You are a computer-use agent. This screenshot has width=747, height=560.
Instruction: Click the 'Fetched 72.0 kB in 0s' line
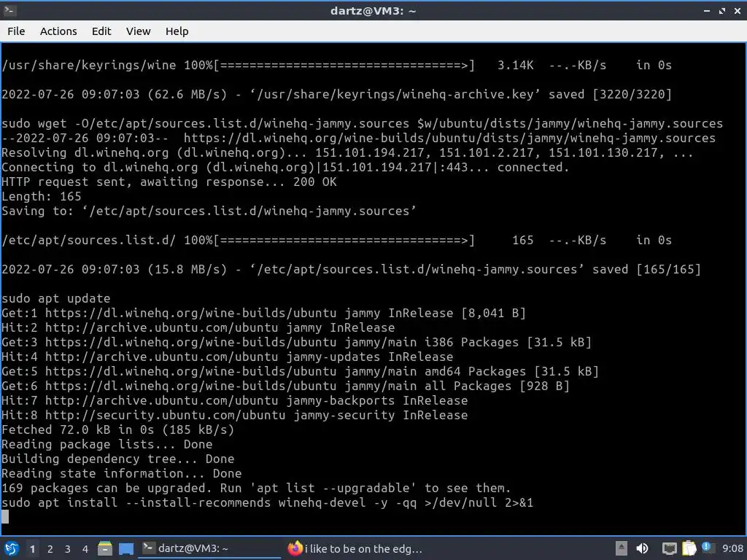pyautogui.click(x=117, y=430)
